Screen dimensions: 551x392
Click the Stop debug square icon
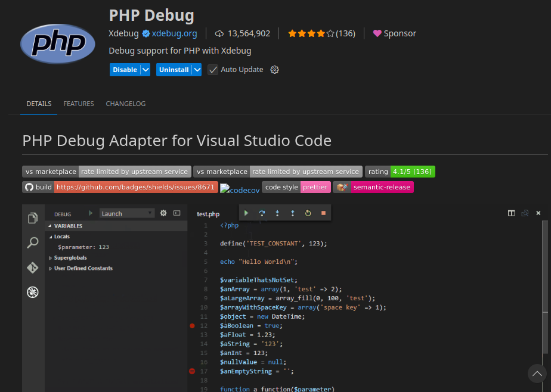[x=324, y=213]
